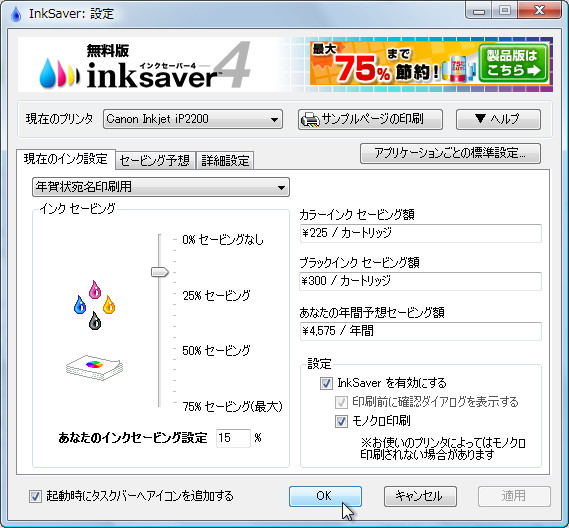Click the ブラックインク セービング額 ¥300 field
Screen dimensions: 569x528
pyautogui.click(x=421, y=281)
